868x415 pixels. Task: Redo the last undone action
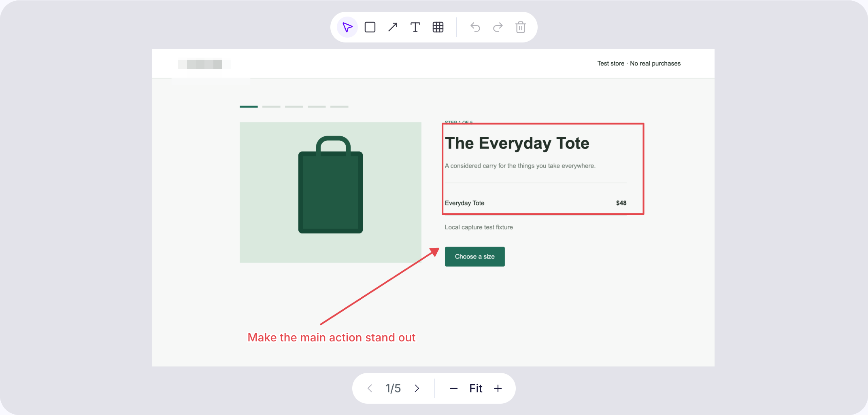(x=498, y=27)
